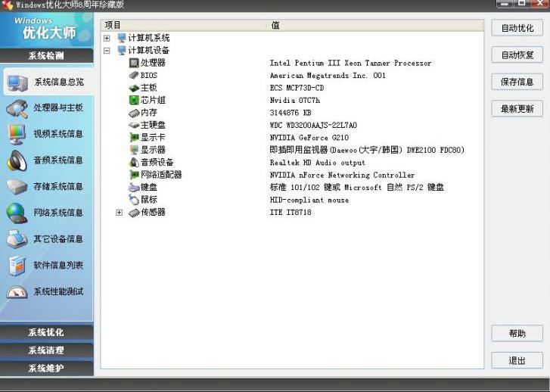
Task: Click the 自动优化 button
Action: [x=517, y=28]
